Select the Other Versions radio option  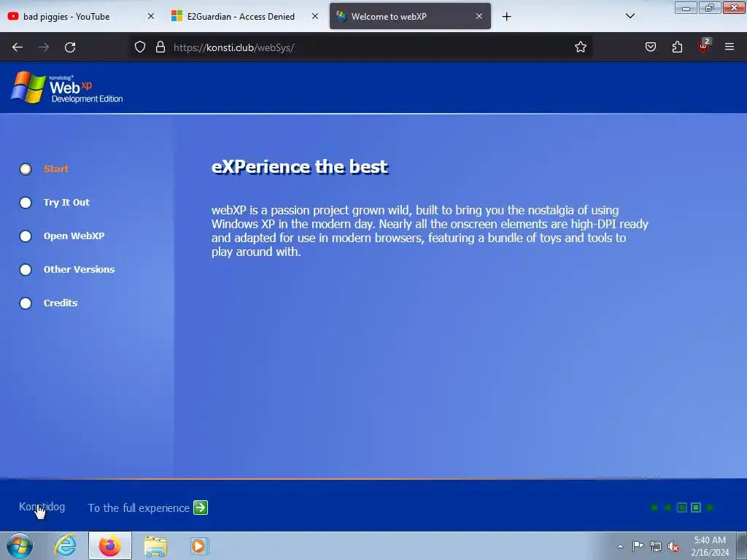tap(26, 270)
